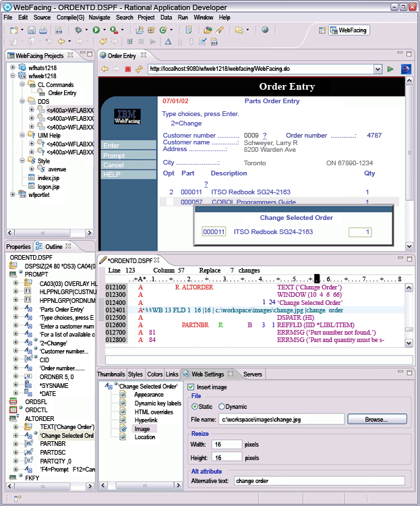
Task: Click source editor vertical scrollbar thumb
Action: 409,329
